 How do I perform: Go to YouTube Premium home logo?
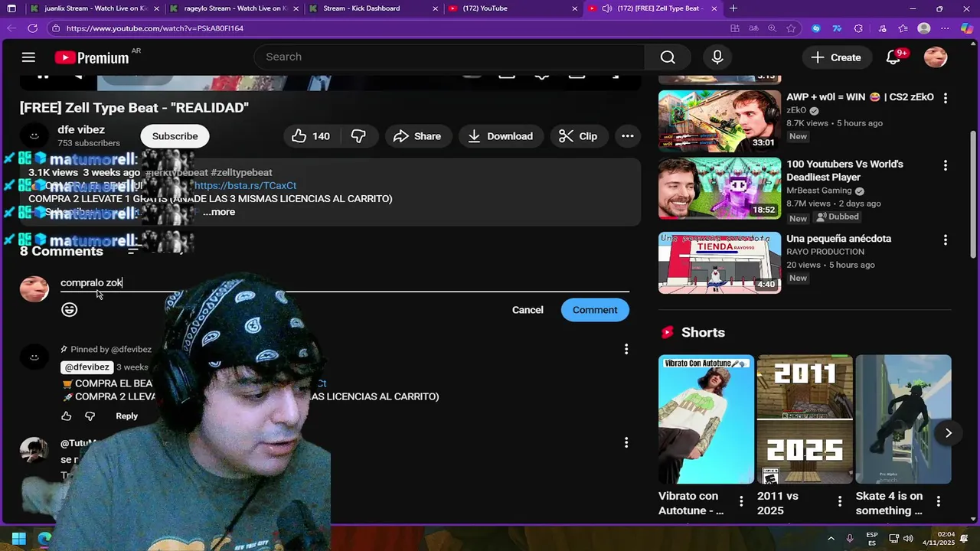(92, 57)
